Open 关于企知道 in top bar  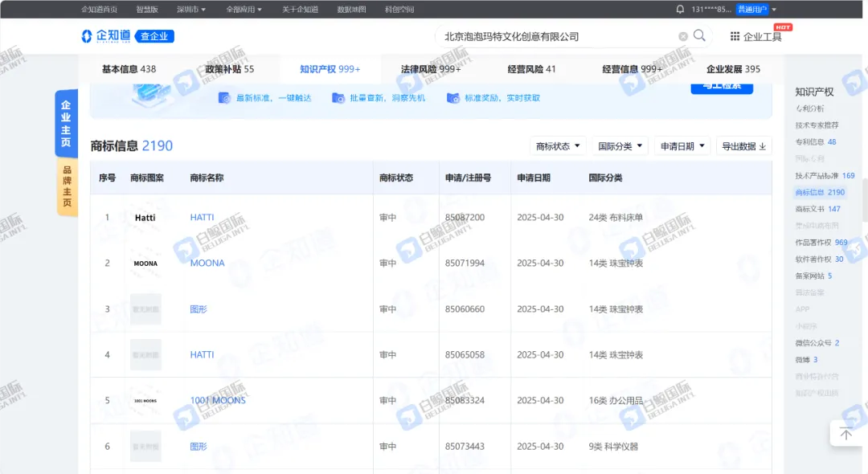300,10
